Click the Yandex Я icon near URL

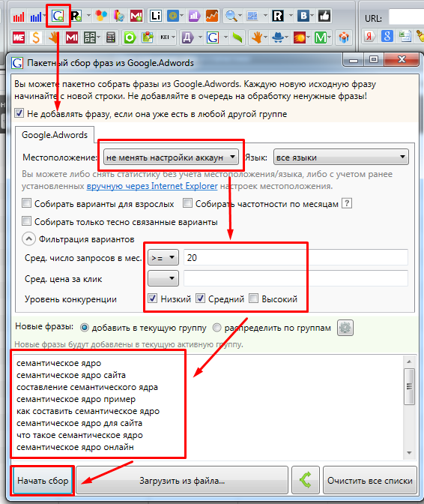pos(369,36)
